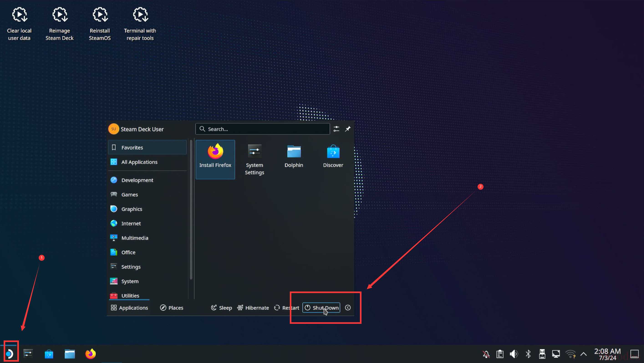644x363 pixels.
Task: Open Wi-Fi network tray icon
Action: [570, 354]
